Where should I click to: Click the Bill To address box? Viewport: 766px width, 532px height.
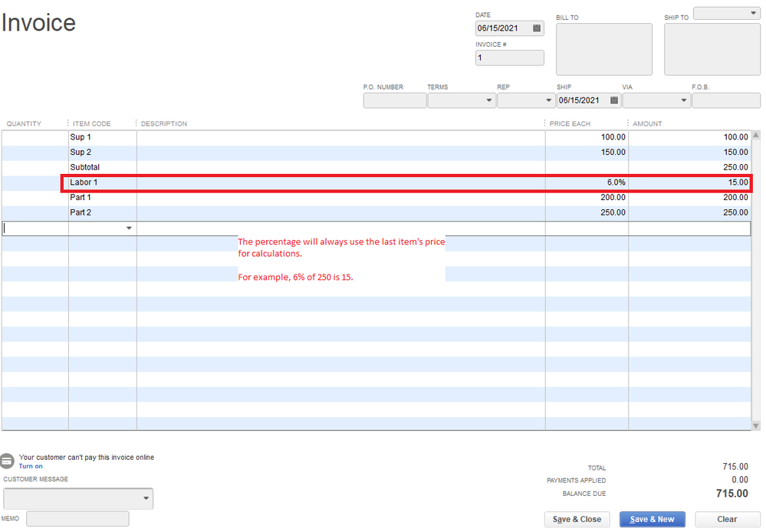pos(603,49)
